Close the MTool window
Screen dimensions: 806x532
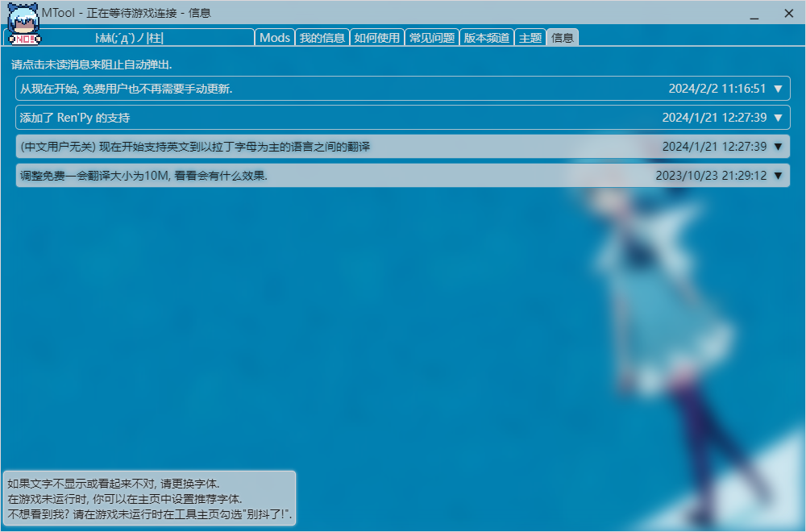[x=788, y=14]
